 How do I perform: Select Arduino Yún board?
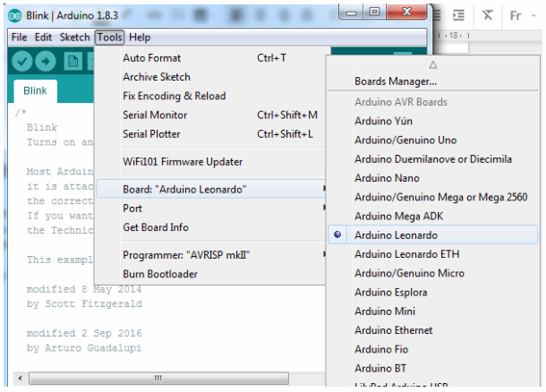tap(433, 121)
